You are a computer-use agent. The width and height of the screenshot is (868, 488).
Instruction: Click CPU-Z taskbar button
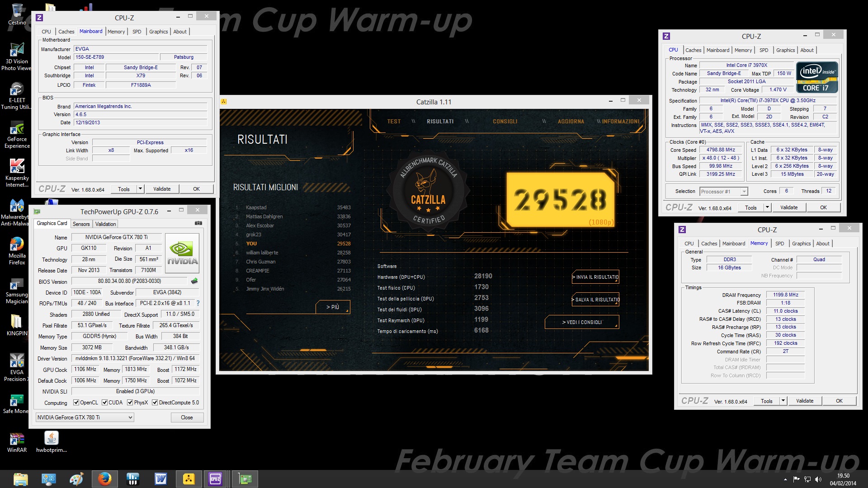(x=215, y=479)
